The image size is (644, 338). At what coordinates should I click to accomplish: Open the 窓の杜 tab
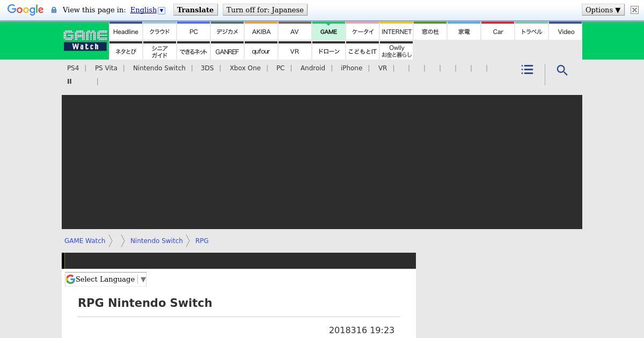tap(430, 31)
